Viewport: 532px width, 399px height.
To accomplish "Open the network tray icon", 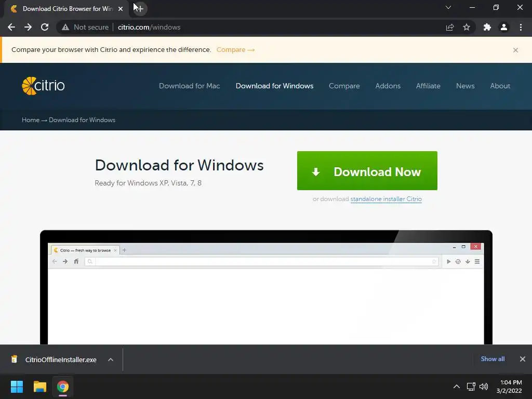I will pos(471,387).
